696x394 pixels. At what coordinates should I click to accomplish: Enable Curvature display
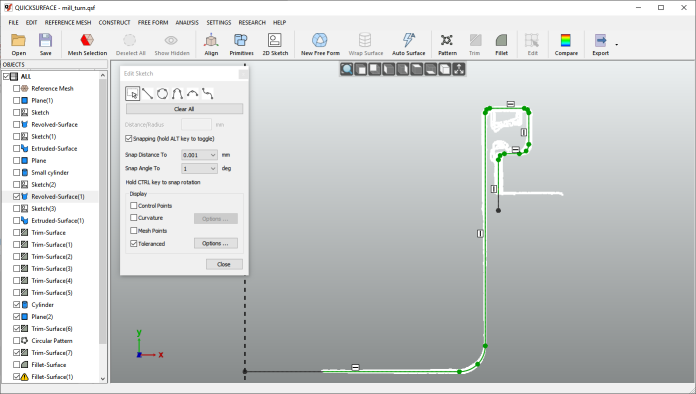(133, 217)
